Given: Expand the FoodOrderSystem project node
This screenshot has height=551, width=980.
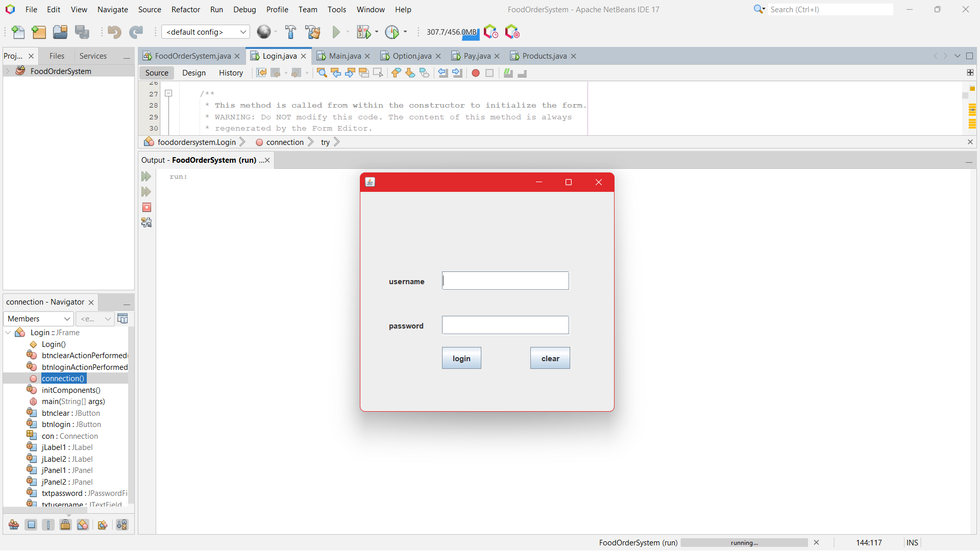Looking at the screenshot, I should 8,71.
